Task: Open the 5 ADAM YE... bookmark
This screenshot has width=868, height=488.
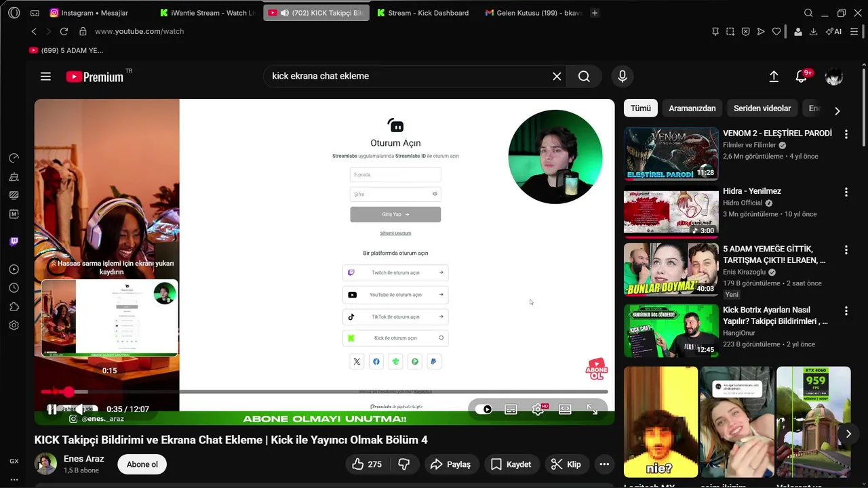Action: 66,50
